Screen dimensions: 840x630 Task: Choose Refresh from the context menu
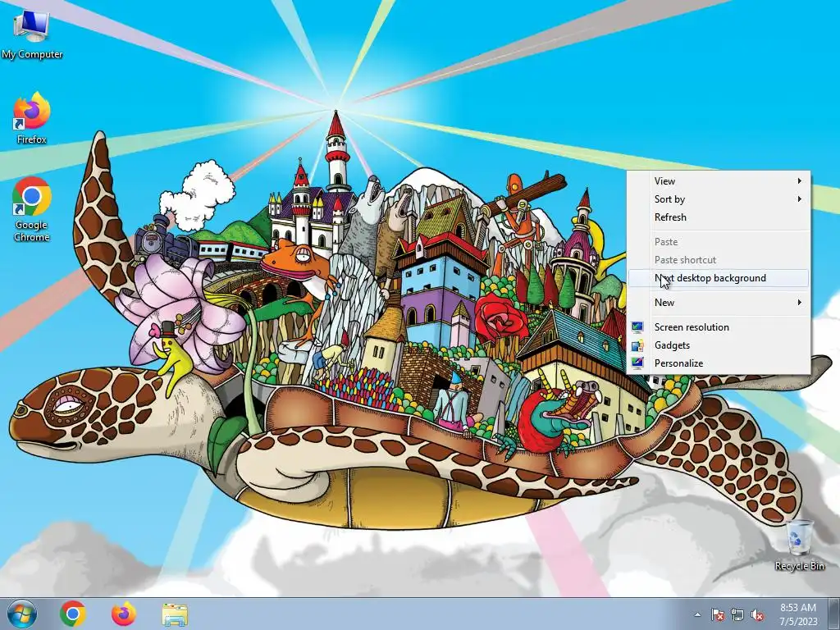click(718, 217)
